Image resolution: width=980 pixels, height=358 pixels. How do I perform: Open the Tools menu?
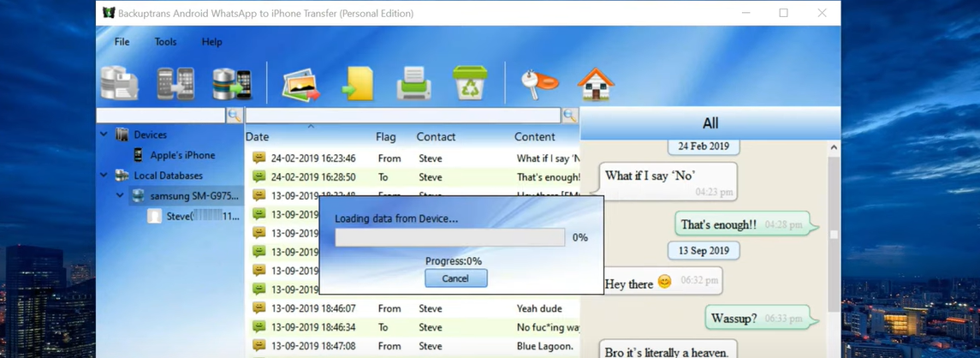coord(166,42)
